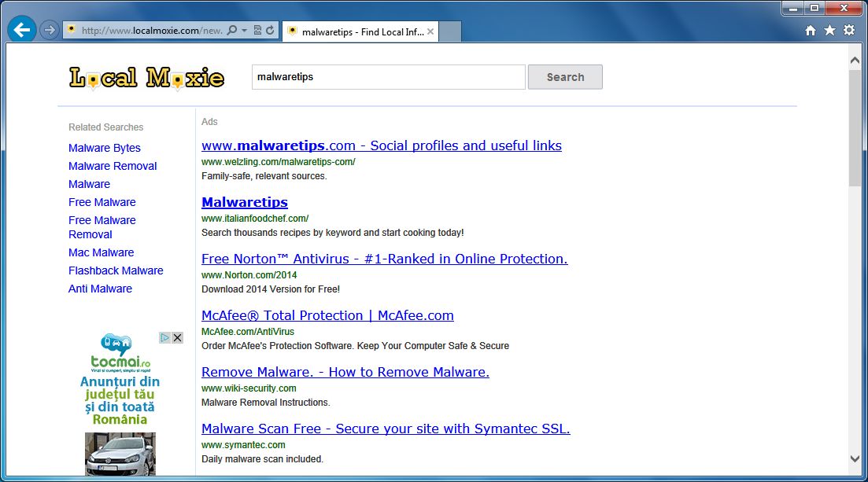Click the Search button

565,77
